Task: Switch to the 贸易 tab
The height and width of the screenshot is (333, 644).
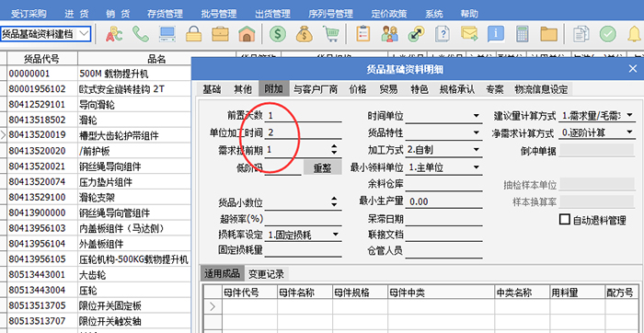Action: [388, 89]
